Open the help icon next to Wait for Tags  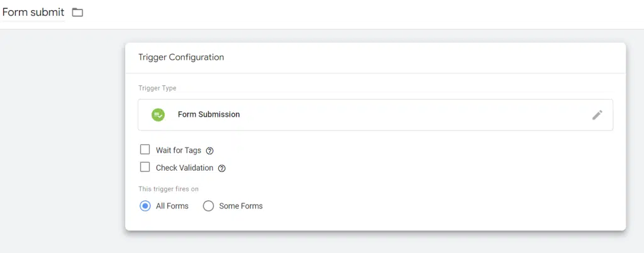click(x=210, y=151)
